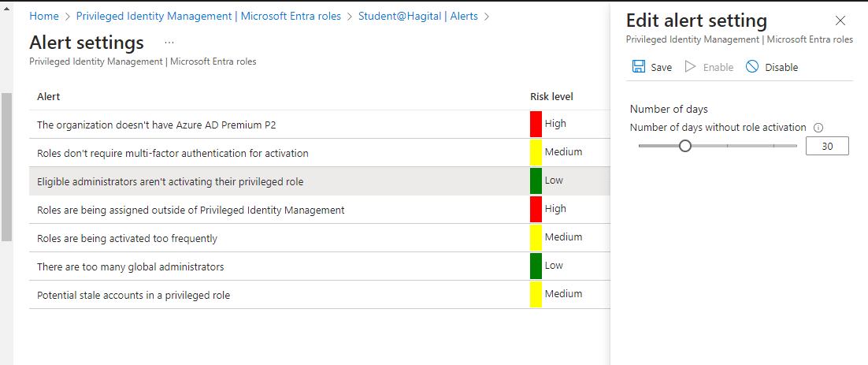Open the ellipsis menu beside Alert settings
The height and width of the screenshot is (365, 868).
pos(169,42)
